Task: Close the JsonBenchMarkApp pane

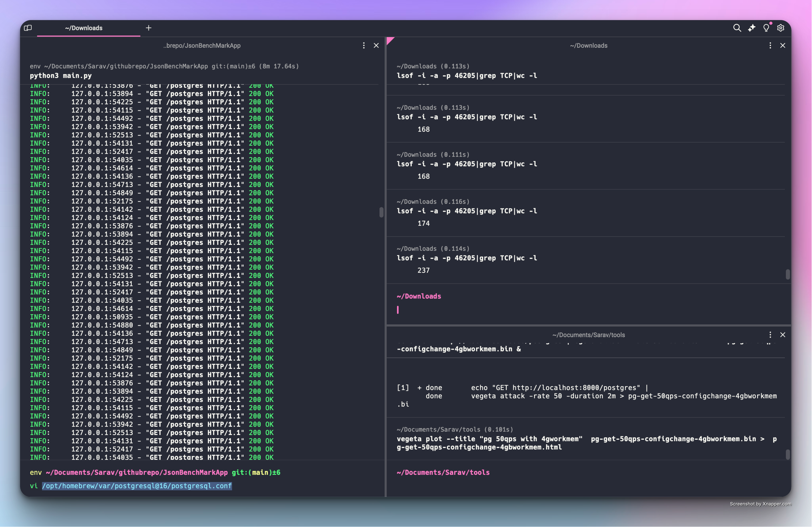Action: click(376, 45)
